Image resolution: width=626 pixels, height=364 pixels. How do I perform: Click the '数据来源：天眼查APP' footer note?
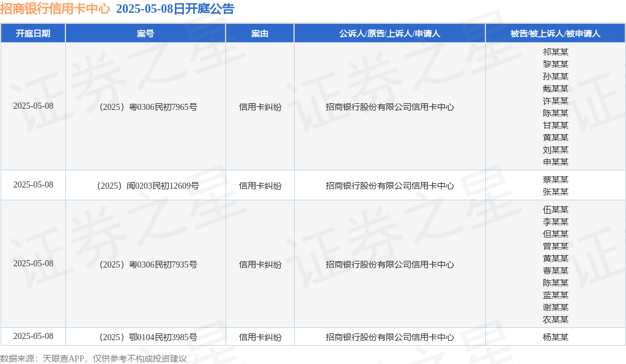point(42,359)
